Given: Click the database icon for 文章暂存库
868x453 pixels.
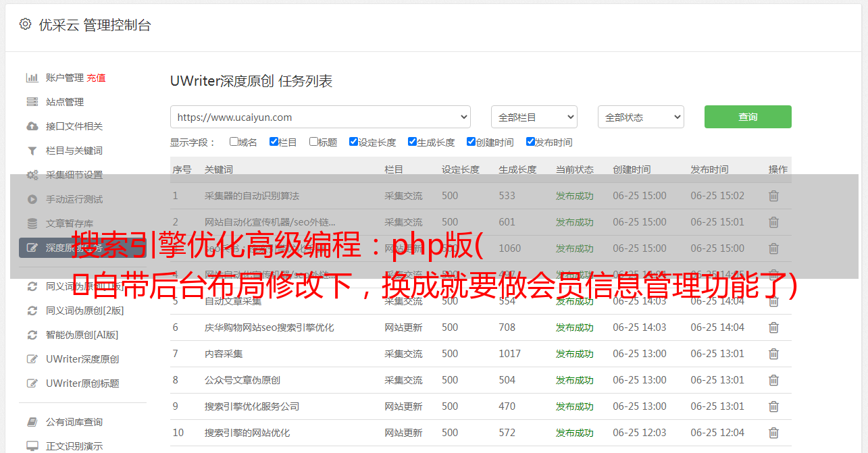Looking at the screenshot, I should coord(32,223).
